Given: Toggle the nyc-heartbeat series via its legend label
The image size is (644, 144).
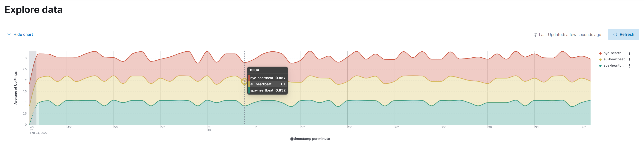Looking at the screenshot, I should click(x=614, y=53).
